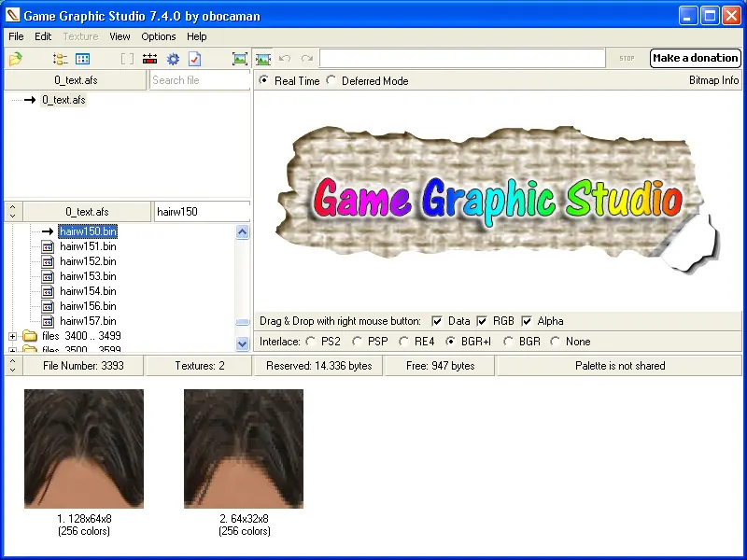Screen dimensions: 747x560
Task: Click the Textures: 2 status cell
Action: (x=200, y=366)
